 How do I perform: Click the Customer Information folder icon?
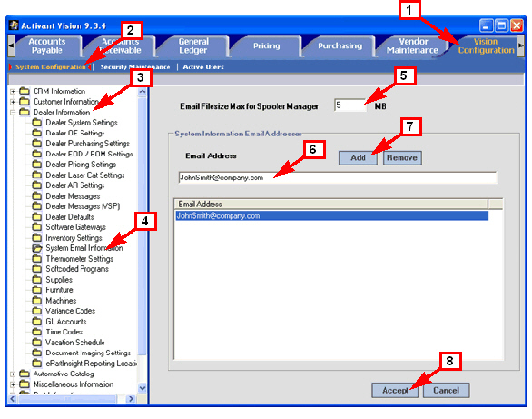point(25,101)
